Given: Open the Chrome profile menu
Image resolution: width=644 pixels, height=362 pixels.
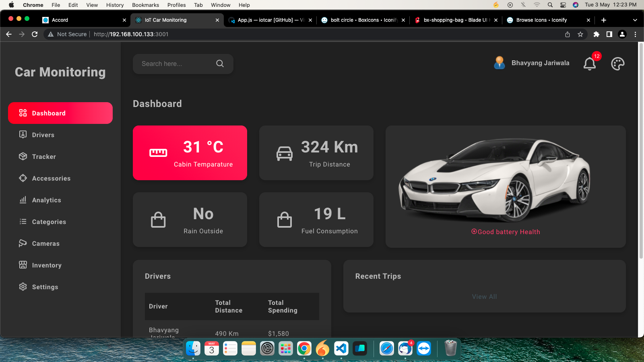Looking at the screenshot, I should pos(623,34).
